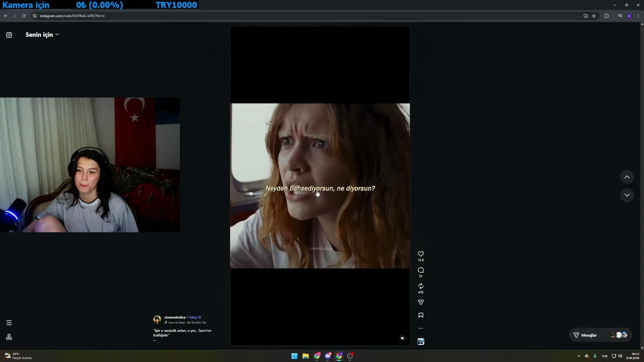Pause the reel by clicking the video

(x=320, y=186)
